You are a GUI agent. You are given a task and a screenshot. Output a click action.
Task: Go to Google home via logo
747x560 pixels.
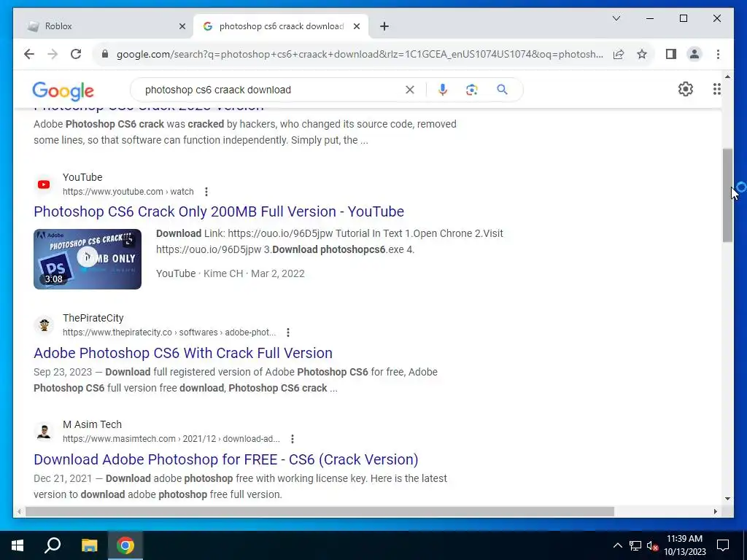pos(63,90)
